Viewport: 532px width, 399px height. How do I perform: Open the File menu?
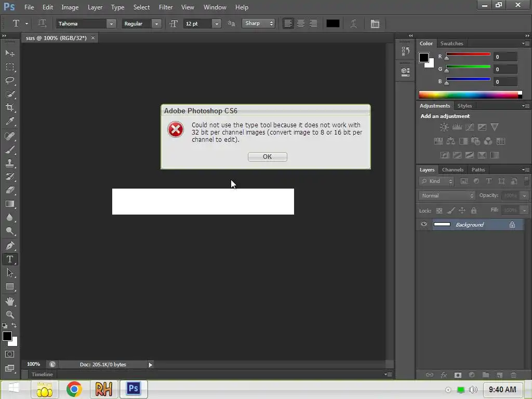[x=29, y=7]
